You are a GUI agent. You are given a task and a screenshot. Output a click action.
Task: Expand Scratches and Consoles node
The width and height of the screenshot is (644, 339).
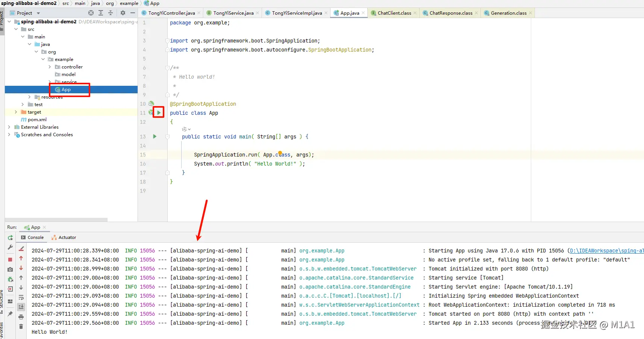coord(9,135)
